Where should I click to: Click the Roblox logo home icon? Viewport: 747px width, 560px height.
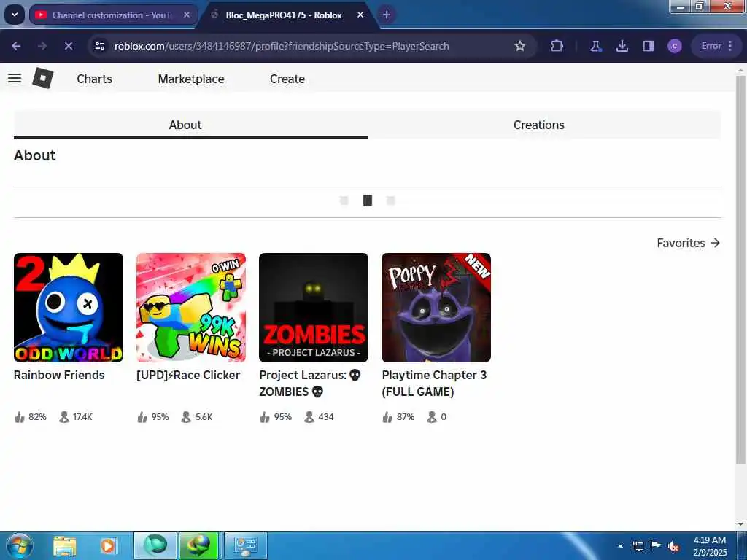point(43,78)
